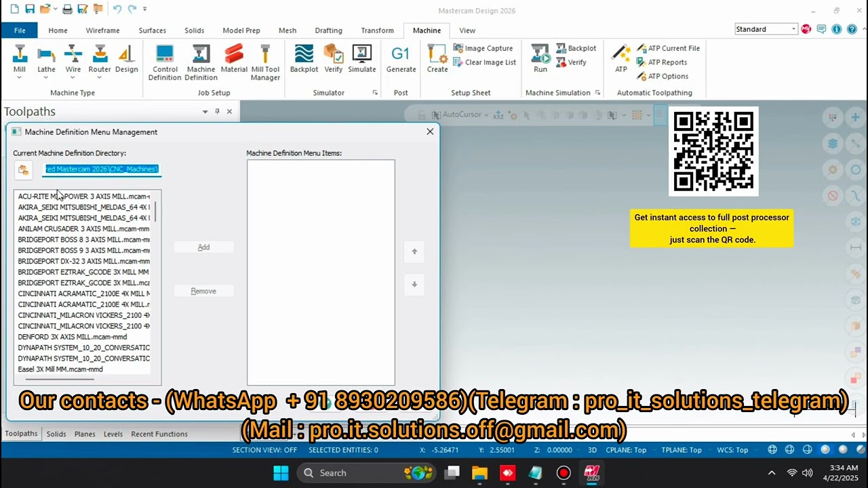
Task: Open the Simulator group dialog launcher
Action: coord(375,93)
